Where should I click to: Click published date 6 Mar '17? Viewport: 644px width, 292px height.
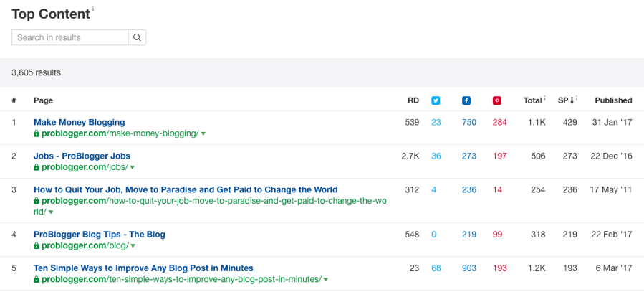(613, 268)
